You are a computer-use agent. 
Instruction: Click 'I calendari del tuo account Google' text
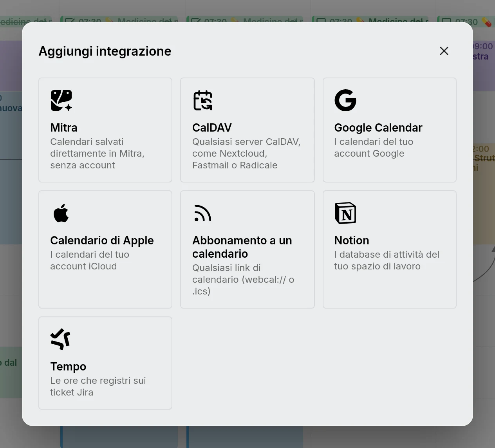tap(374, 148)
